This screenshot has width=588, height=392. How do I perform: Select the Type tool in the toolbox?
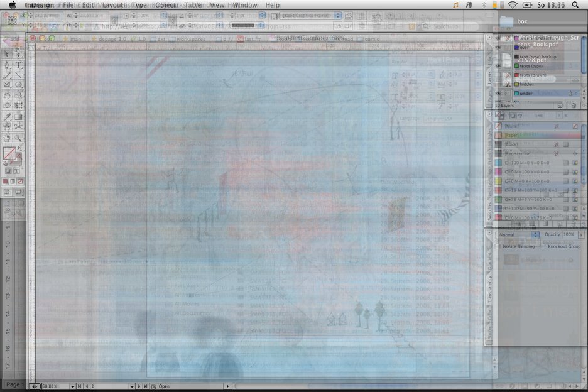pos(18,65)
